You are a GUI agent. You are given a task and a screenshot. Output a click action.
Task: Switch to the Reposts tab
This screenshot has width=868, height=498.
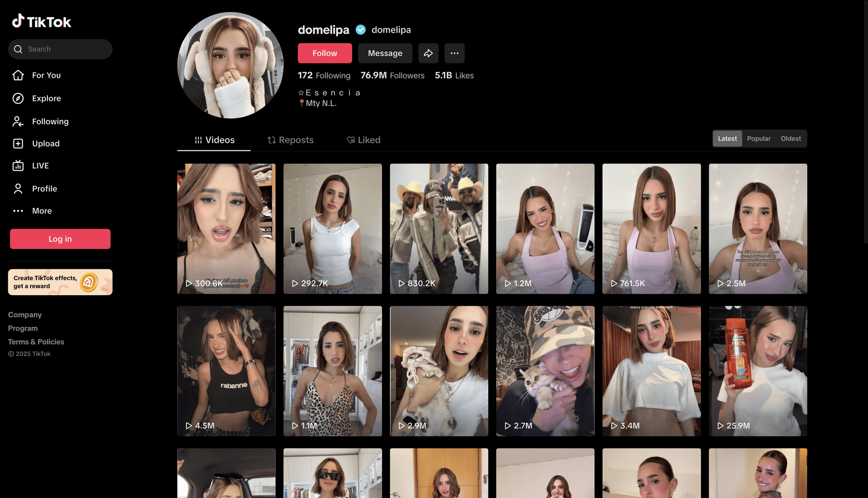pyautogui.click(x=290, y=140)
